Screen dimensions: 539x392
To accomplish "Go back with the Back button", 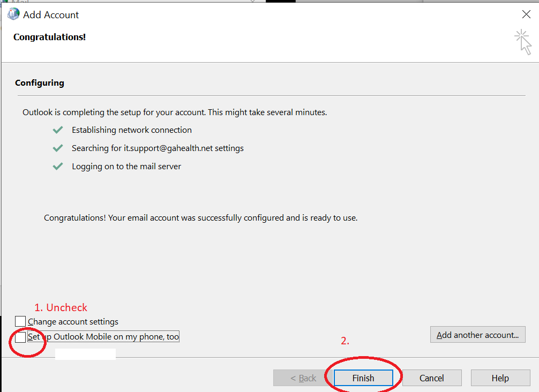I will click(303, 378).
